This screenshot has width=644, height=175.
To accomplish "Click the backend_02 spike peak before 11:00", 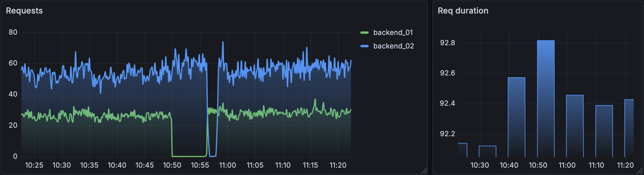I will pyautogui.click(x=223, y=42).
